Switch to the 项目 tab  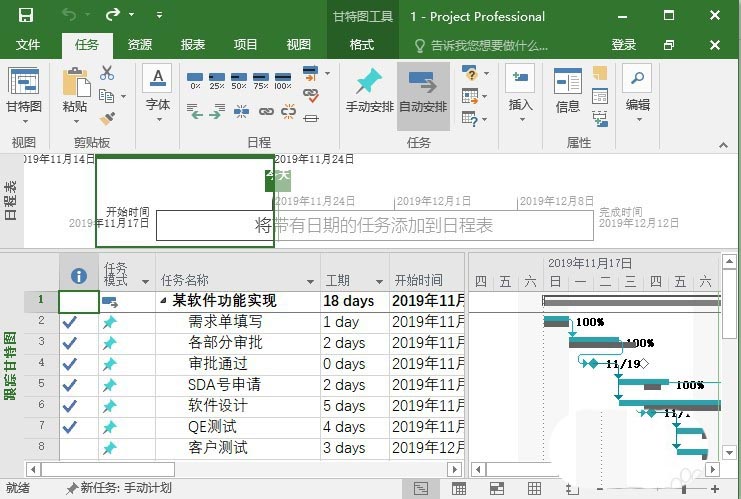pyautogui.click(x=245, y=45)
